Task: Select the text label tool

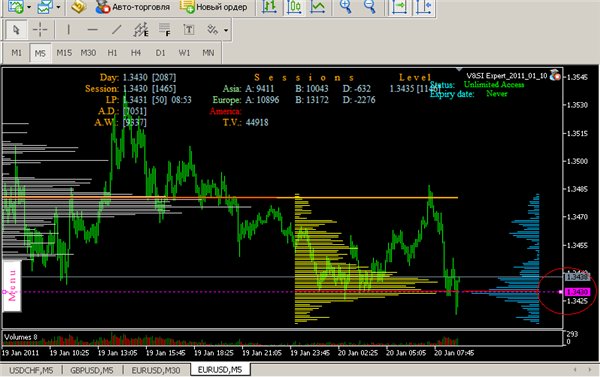Action: tap(189, 29)
